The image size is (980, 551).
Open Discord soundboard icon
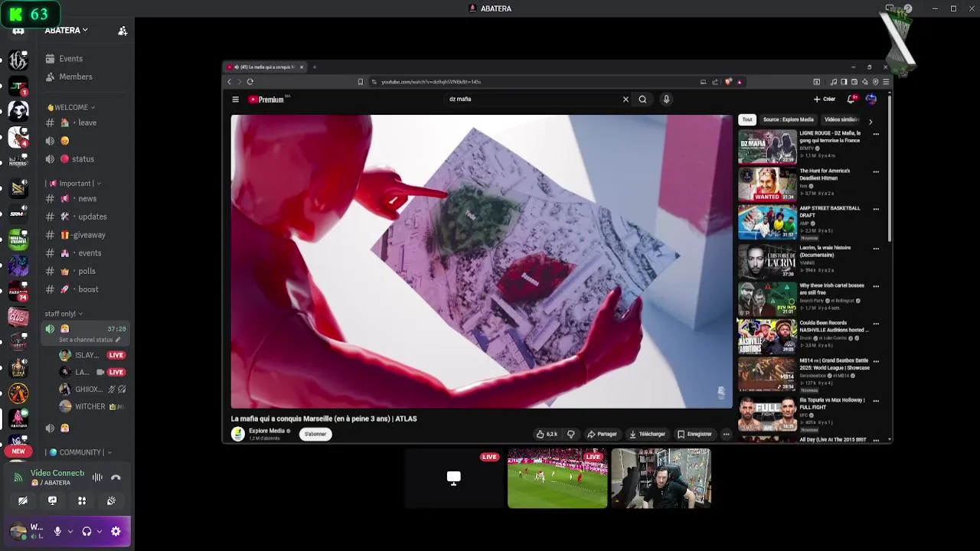tap(111, 500)
